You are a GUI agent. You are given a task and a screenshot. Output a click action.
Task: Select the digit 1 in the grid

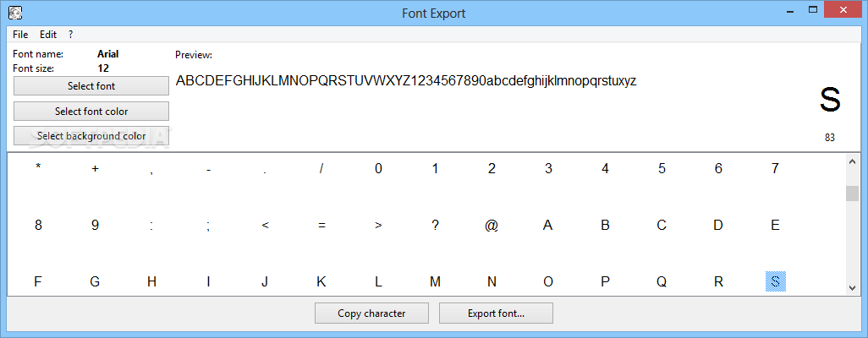click(x=435, y=169)
